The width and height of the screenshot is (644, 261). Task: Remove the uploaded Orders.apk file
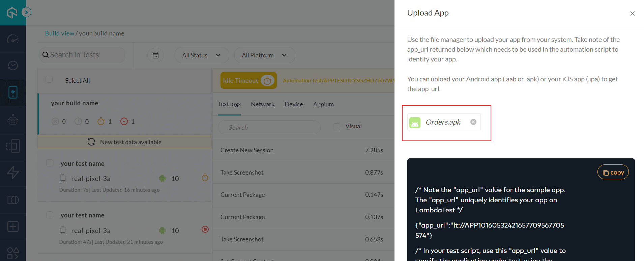click(x=473, y=122)
